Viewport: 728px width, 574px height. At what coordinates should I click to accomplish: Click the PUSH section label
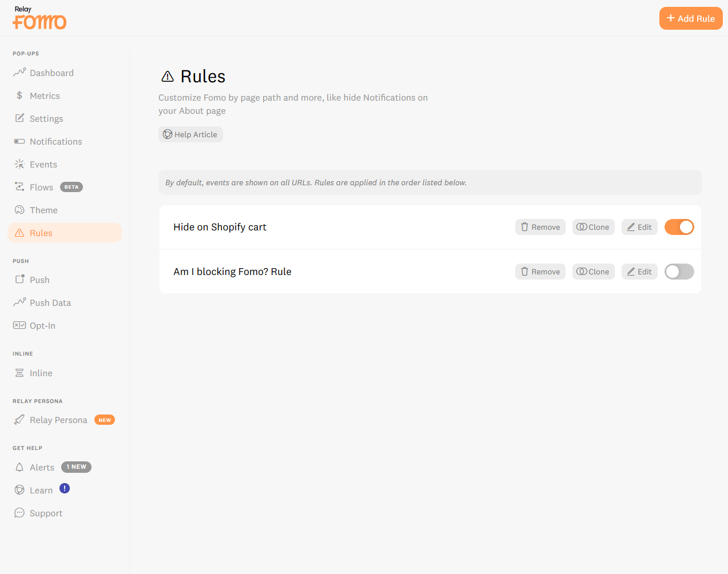pyautogui.click(x=21, y=261)
